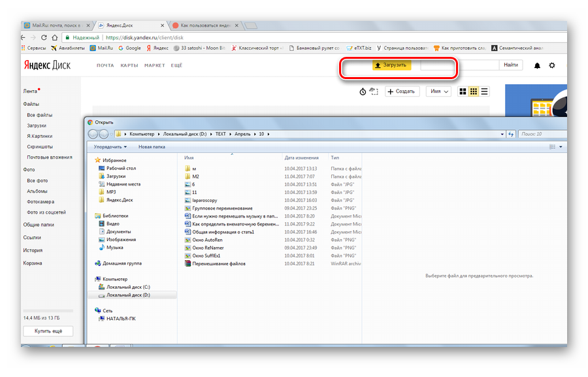Open Корзина in the sidebar

(33, 263)
